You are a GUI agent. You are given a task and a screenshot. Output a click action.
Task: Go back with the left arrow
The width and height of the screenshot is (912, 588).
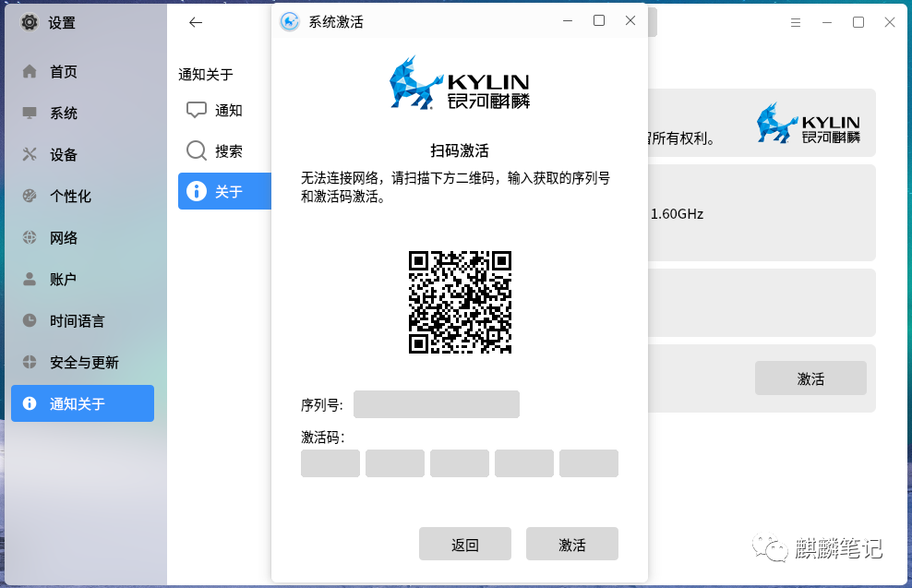click(196, 22)
